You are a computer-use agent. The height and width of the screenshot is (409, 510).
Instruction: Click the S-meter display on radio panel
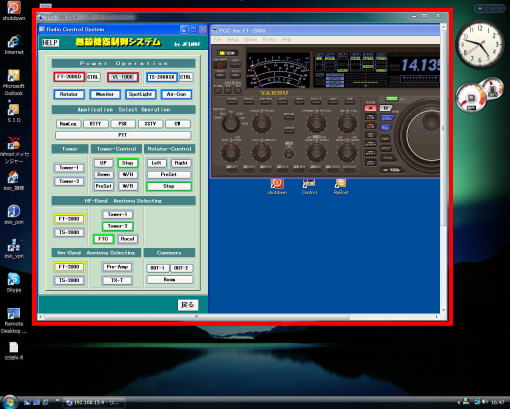point(278,70)
